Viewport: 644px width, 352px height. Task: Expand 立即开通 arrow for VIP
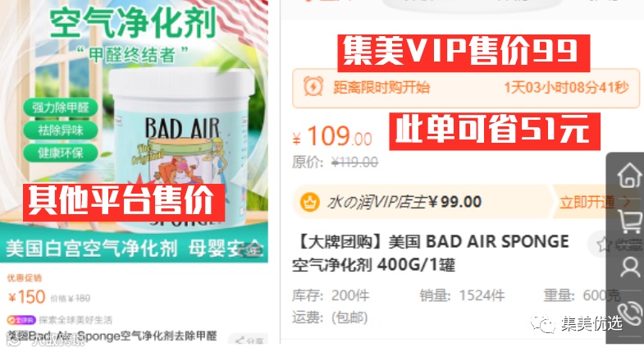626,202
